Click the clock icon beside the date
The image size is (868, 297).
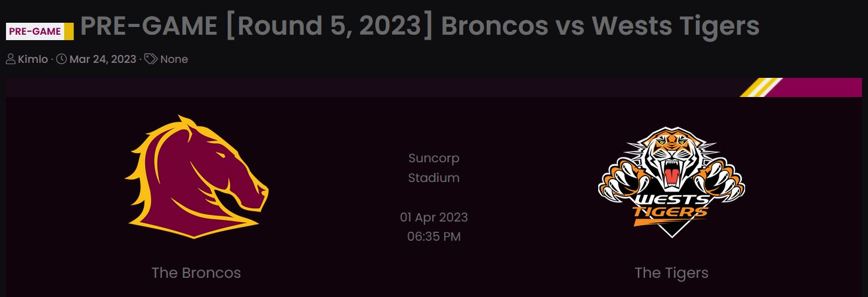click(x=61, y=59)
